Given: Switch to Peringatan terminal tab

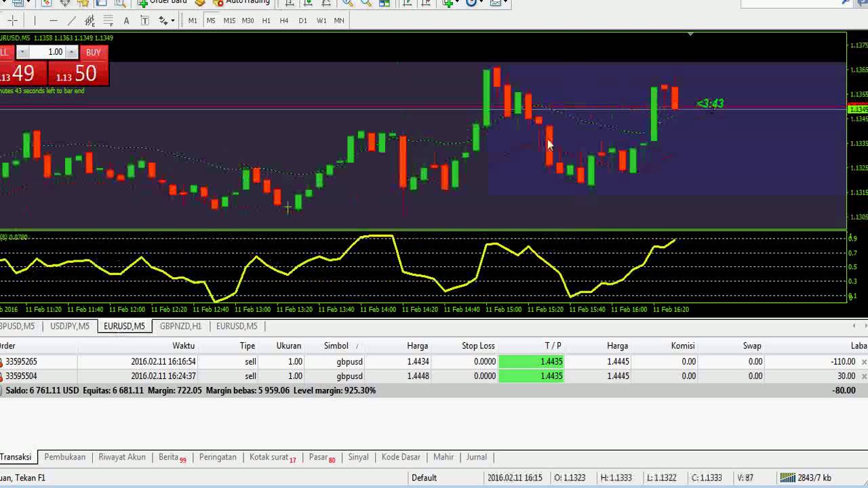Looking at the screenshot, I should click(218, 457).
